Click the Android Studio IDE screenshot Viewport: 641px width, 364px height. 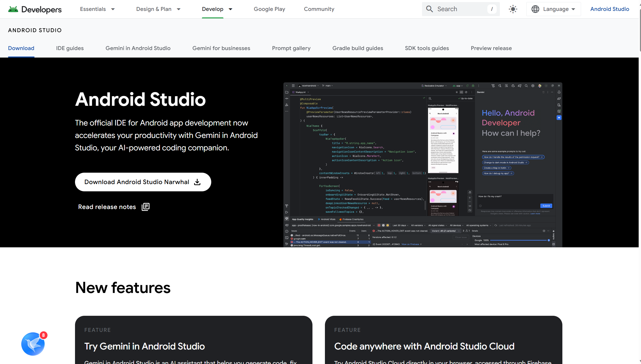(x=423, y=165)
